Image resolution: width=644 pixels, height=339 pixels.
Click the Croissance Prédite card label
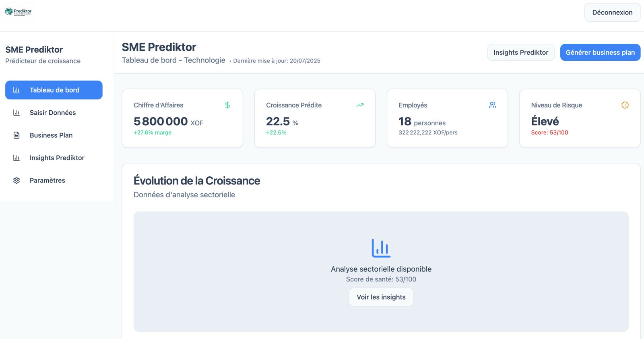[x=294, y=105]
